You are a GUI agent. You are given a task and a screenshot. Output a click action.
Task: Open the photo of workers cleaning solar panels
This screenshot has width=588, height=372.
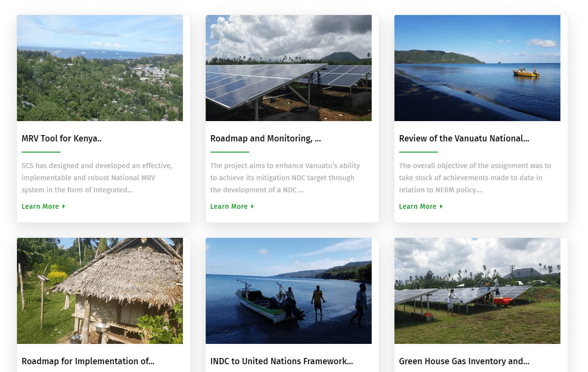click(x=477, y=291)
